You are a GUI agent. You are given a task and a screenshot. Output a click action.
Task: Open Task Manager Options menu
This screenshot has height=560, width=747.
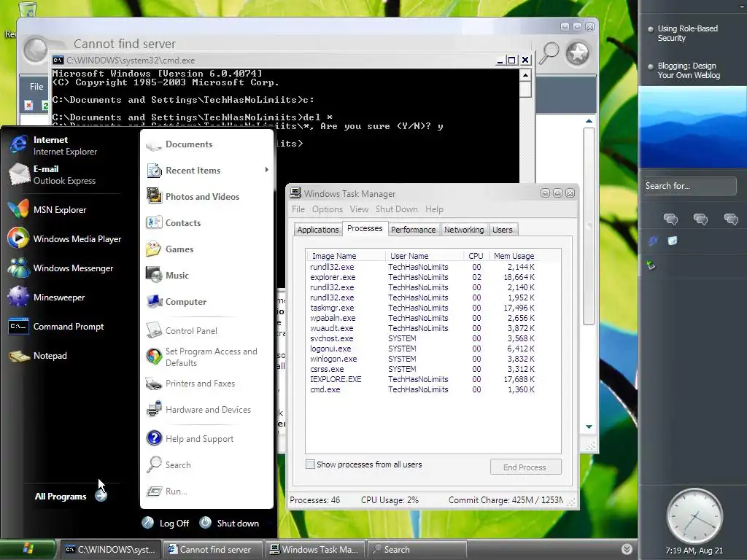[x=328, y=209]
